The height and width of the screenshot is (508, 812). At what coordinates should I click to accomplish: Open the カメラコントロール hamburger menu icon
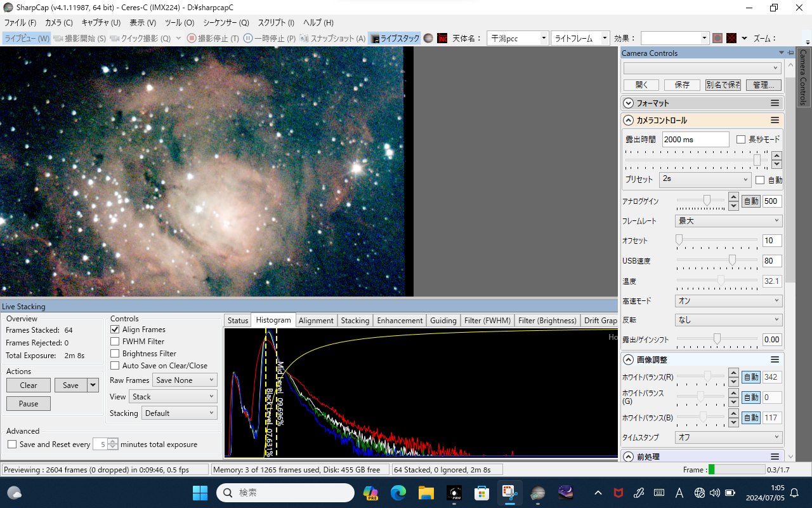[x=775, y=121]
